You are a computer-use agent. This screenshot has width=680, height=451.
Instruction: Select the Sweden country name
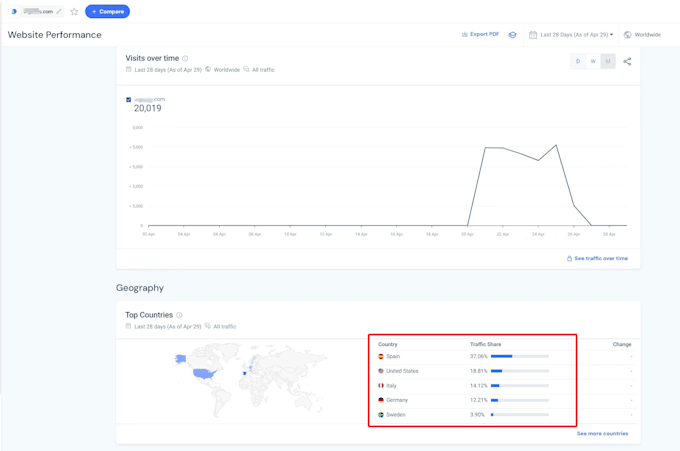pos(396,415)
